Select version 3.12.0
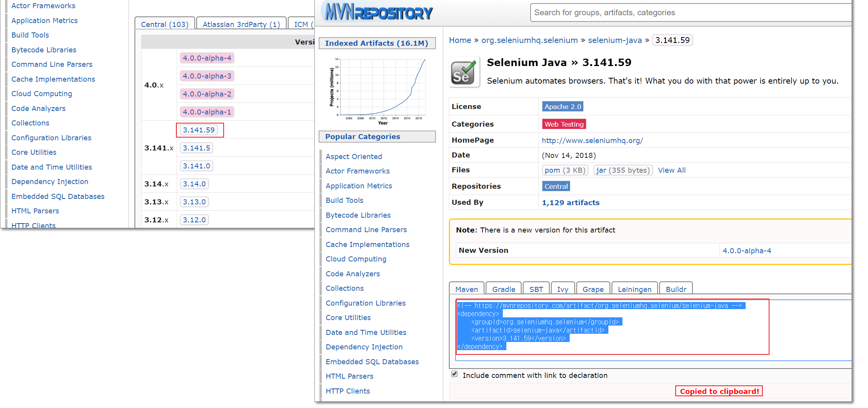 [x=194, y=220]
